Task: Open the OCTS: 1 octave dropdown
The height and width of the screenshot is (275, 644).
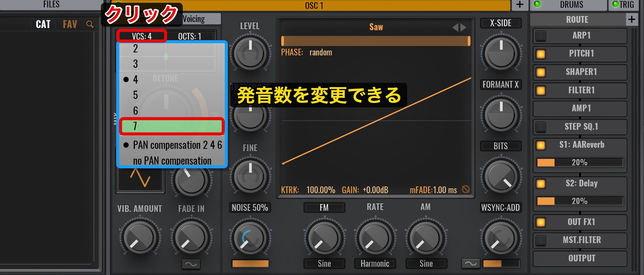Action: [190, 36]
